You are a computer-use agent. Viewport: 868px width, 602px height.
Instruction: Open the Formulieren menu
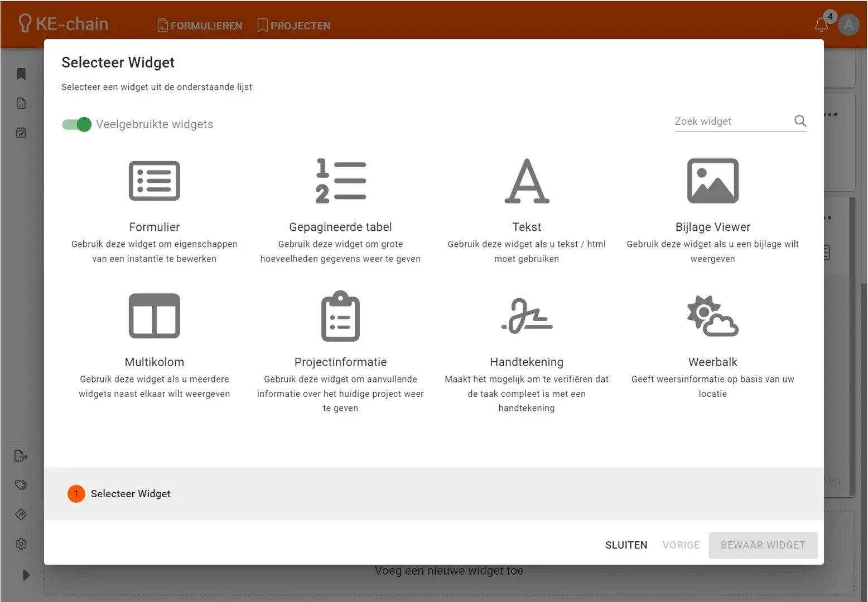tap(200, 26)
